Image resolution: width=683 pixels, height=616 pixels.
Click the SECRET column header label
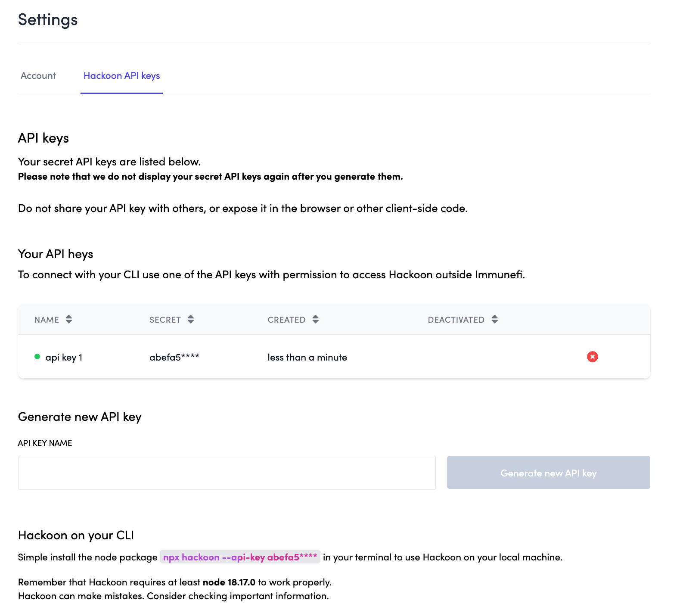(x=165, y=320)
